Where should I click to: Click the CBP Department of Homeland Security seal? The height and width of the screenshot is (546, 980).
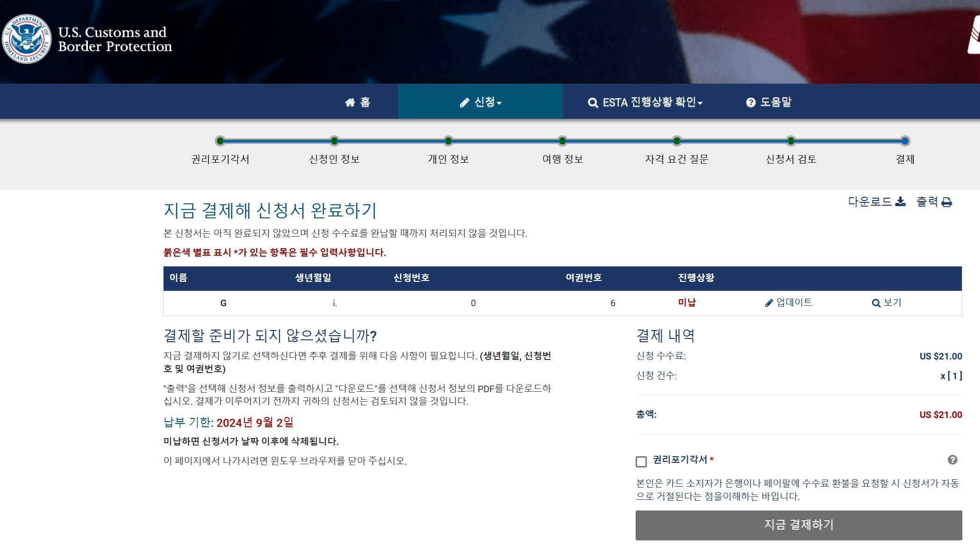pyautogui.click(x=27, y=39)
